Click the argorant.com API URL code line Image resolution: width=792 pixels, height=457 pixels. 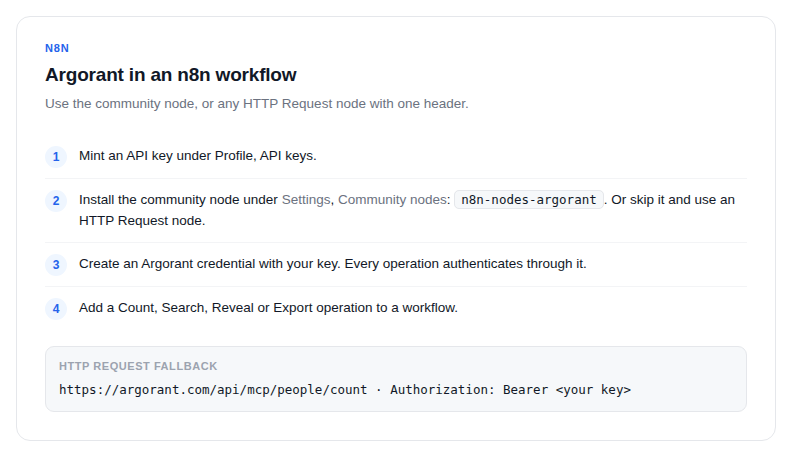point(345,390)
